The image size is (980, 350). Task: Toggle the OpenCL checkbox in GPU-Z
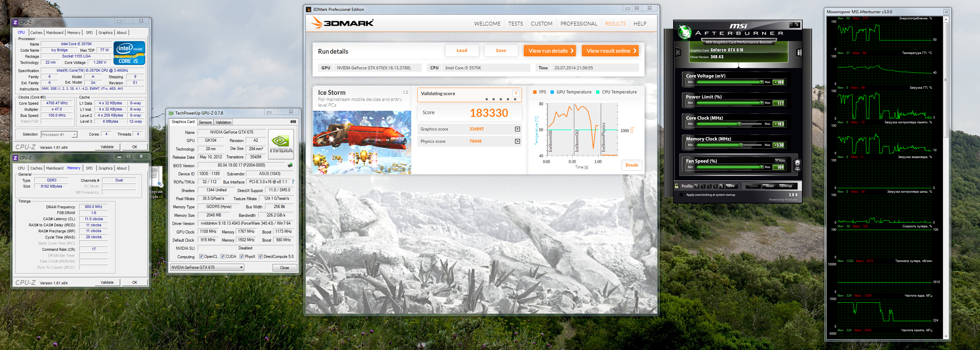[201, 257]
